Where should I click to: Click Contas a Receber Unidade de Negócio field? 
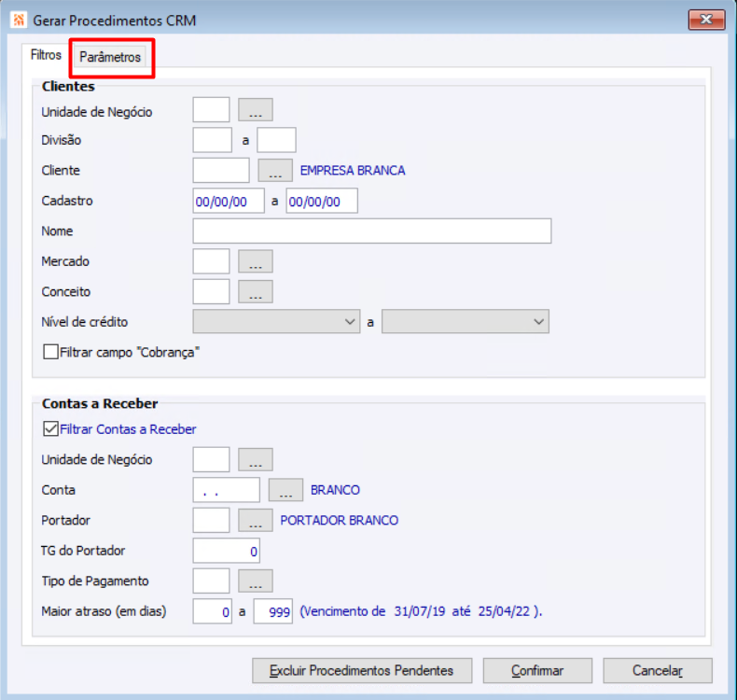pos(211,459)
